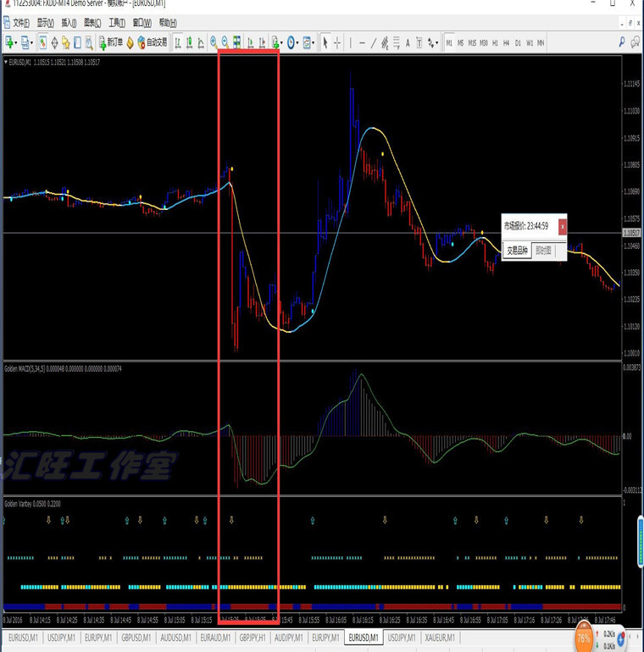Image resolution: width=644 pixels, height=652 pixels.
Task: Click the orange 76% floating widget
Action: [583, 638]
